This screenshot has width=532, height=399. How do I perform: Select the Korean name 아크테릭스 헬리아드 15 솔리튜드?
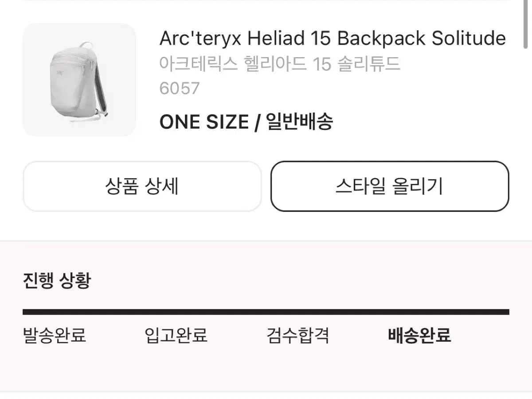[280, 64]
